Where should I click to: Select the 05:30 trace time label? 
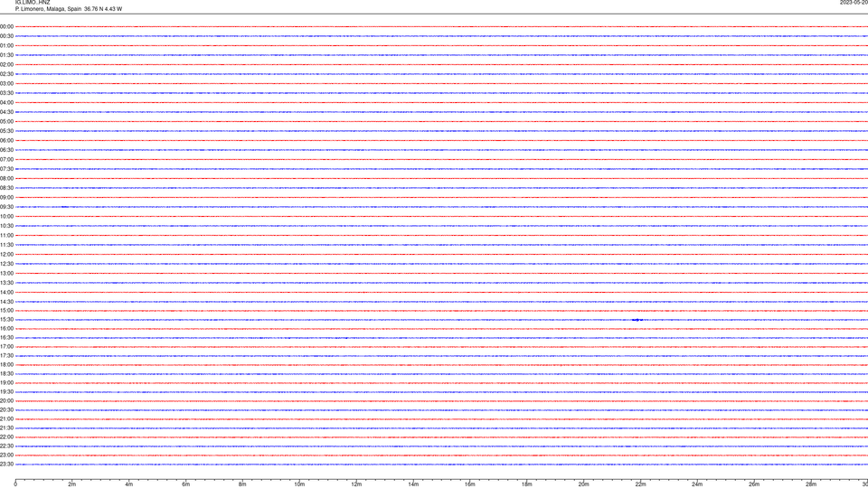(x=6, y=131)
